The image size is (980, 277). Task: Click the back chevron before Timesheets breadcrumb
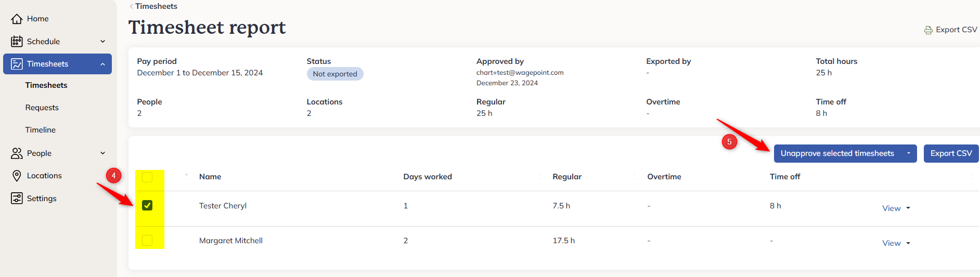[x=131, y=6]
